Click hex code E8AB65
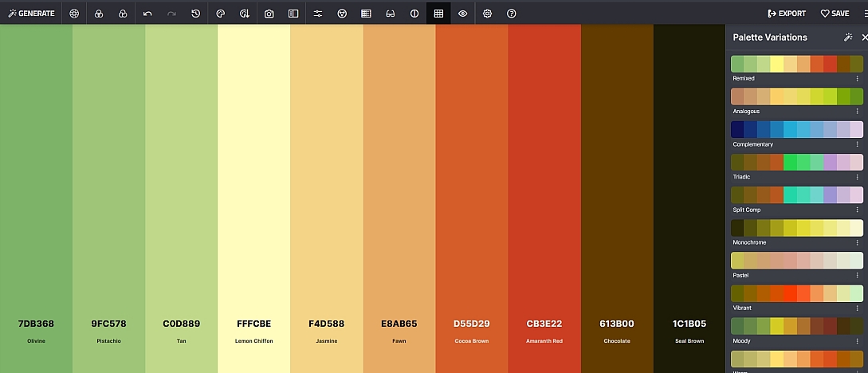868x373 pixels. click(399, 324)
